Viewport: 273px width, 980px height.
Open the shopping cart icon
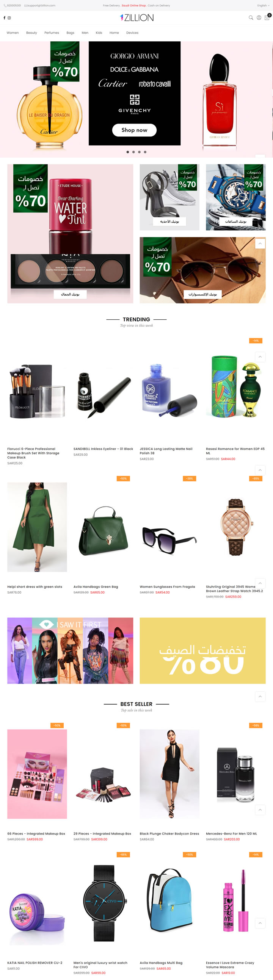click(x=267, y=17)
